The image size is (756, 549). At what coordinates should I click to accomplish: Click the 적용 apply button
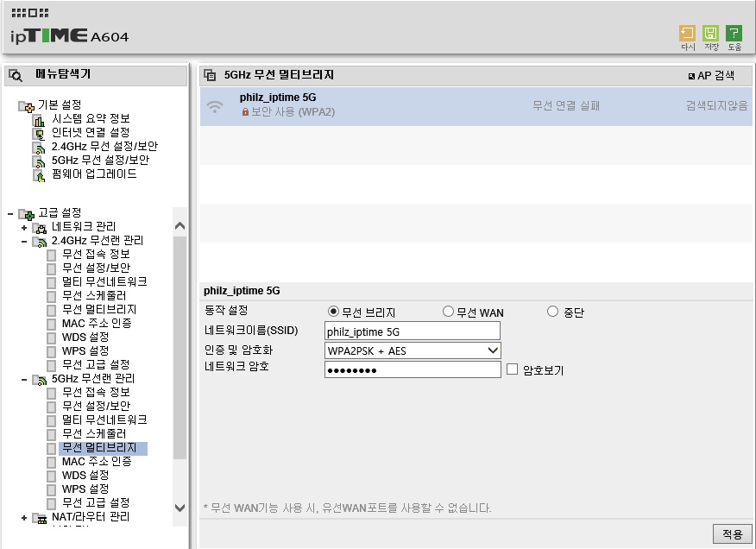pyautogui.click(x=733, y=534)
